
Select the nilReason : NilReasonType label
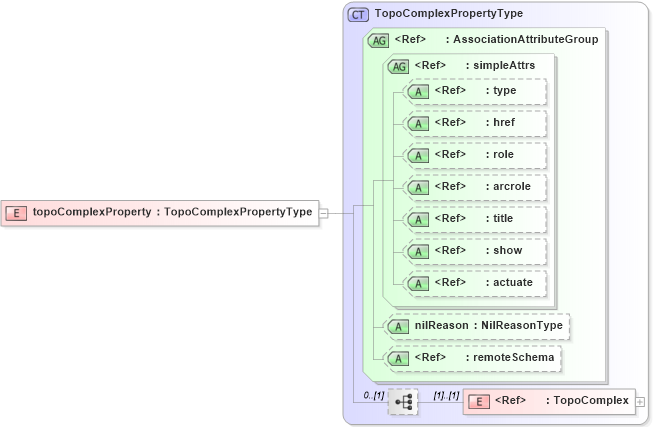[x=489, y=325]
